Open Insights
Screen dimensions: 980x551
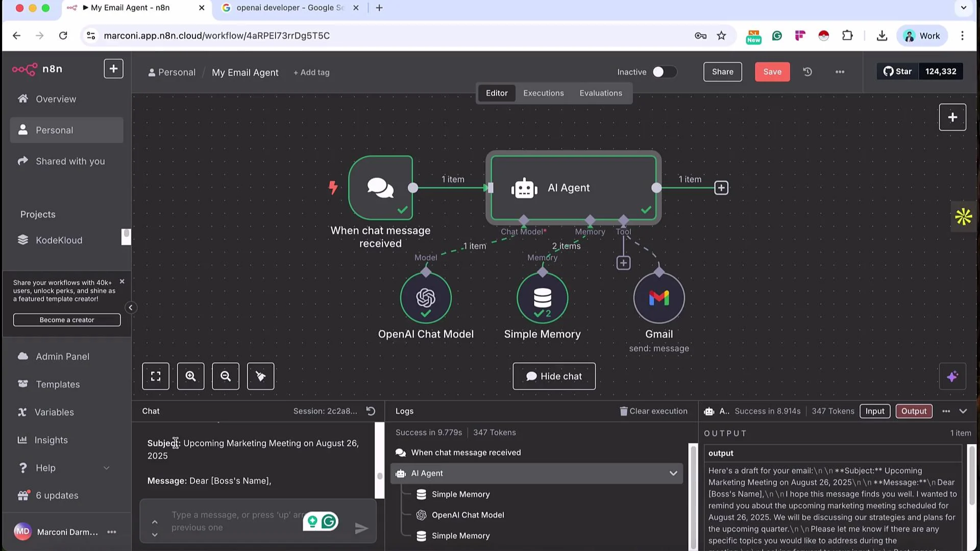[x=66, y=440]
